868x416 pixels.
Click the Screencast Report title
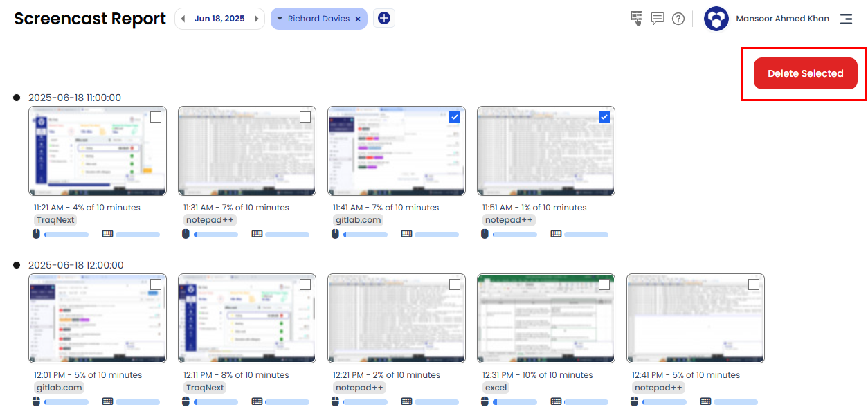(89, 19)
